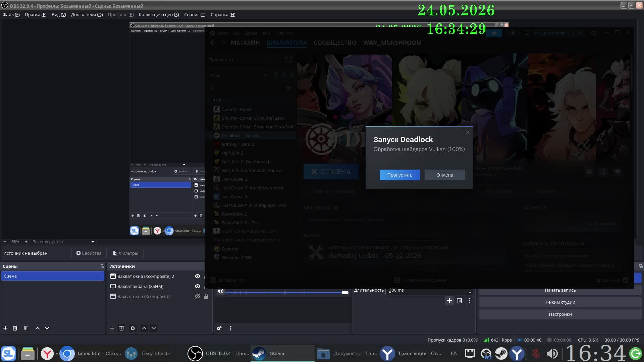Click Начать запись button
Viewport: 644px width, 362px height.
(x=560, y=291)
